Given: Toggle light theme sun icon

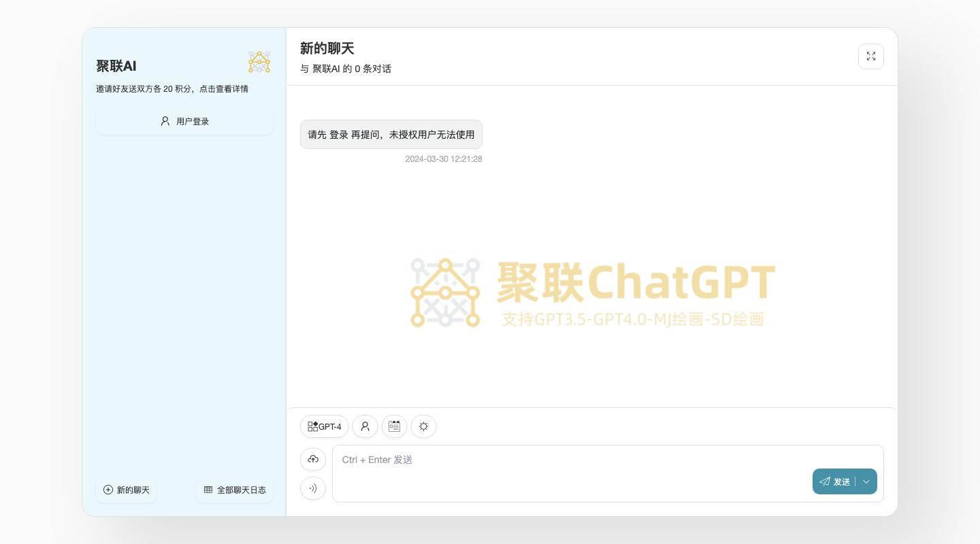Looking at the screenshot, I should point(424,426).
